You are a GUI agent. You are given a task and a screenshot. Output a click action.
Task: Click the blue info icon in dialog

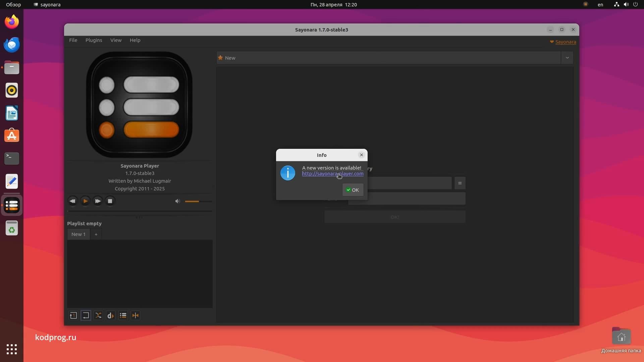click(x=288, y=173)
